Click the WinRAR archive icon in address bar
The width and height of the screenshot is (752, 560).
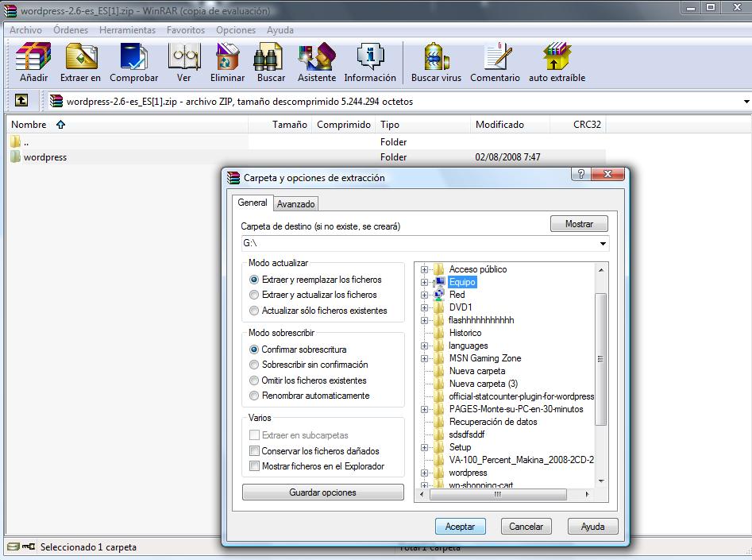pos(56,101)
